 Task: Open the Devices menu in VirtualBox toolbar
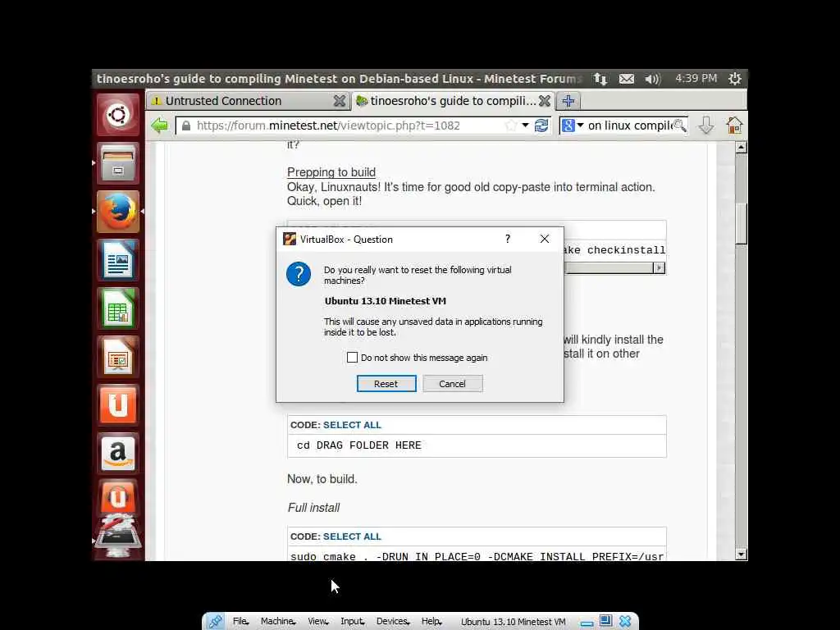(x=393, y=622)
